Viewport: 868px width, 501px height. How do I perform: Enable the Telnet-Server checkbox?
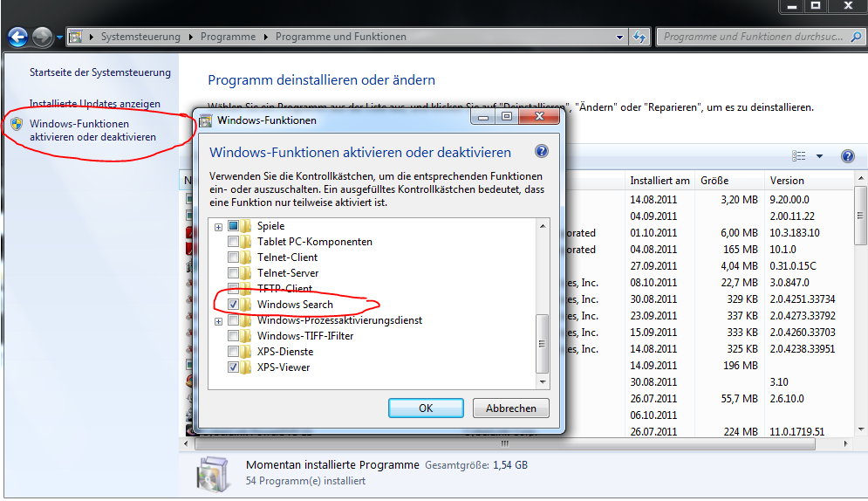(x=233, y=273)
